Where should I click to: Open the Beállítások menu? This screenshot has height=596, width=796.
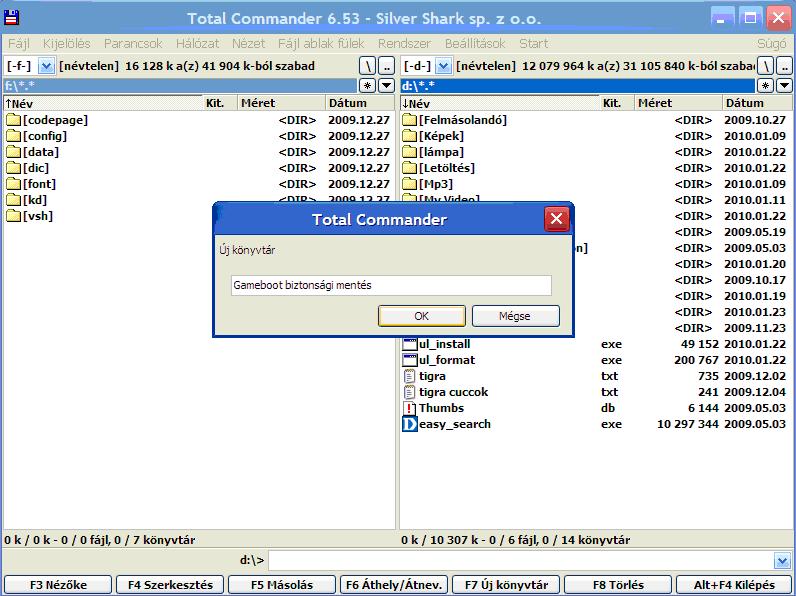[x=475, y=44]
